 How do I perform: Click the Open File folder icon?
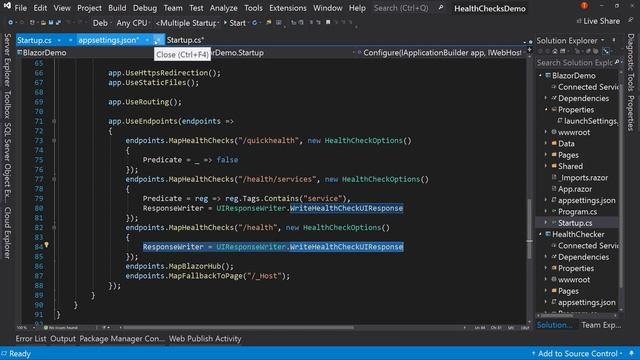[43, 23]
